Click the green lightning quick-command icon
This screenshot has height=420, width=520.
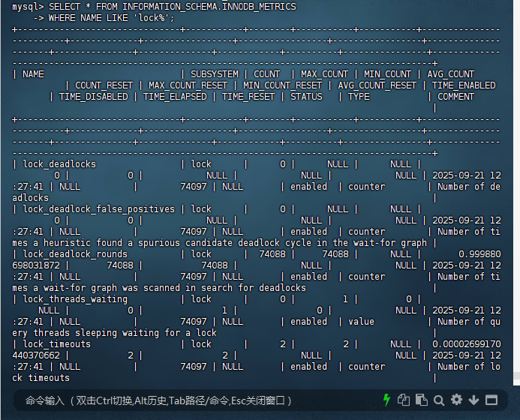[386, 400]
